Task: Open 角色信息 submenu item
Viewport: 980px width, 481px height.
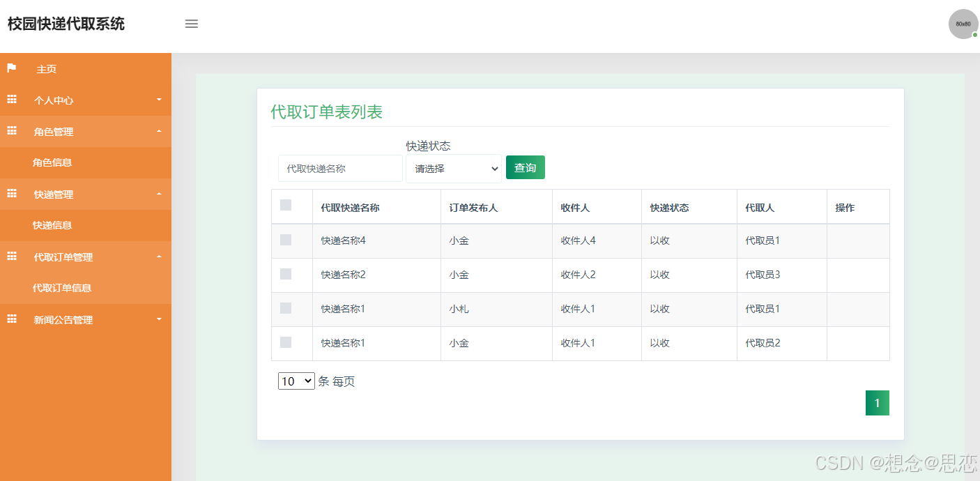Action: [52, 162]
